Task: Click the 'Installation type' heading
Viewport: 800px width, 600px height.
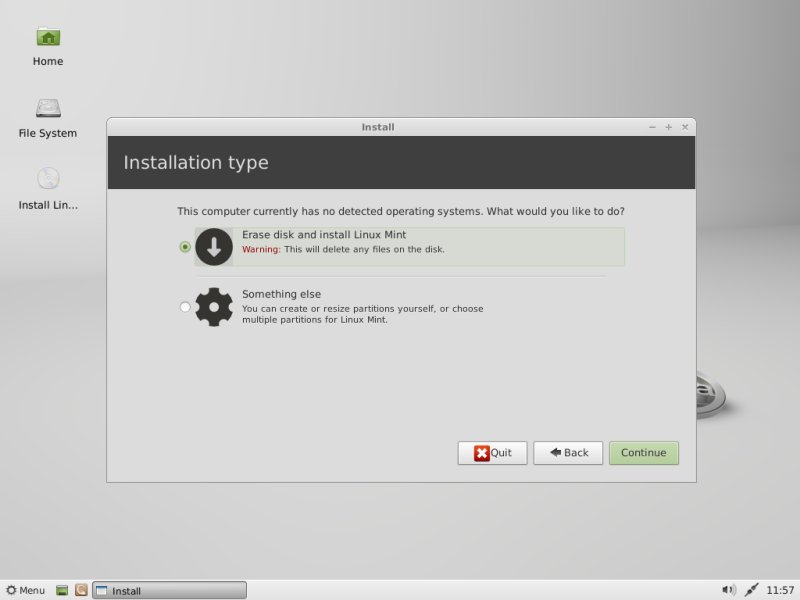Action: 196,163
